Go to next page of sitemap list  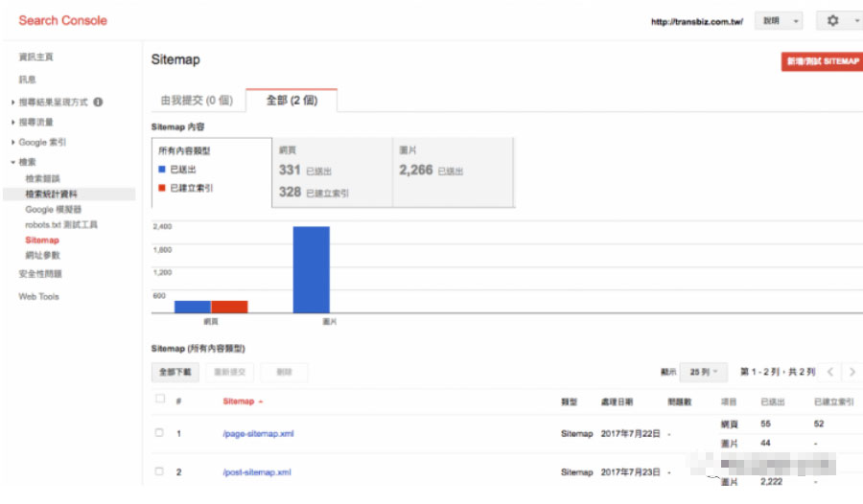[x=851, y=372]
